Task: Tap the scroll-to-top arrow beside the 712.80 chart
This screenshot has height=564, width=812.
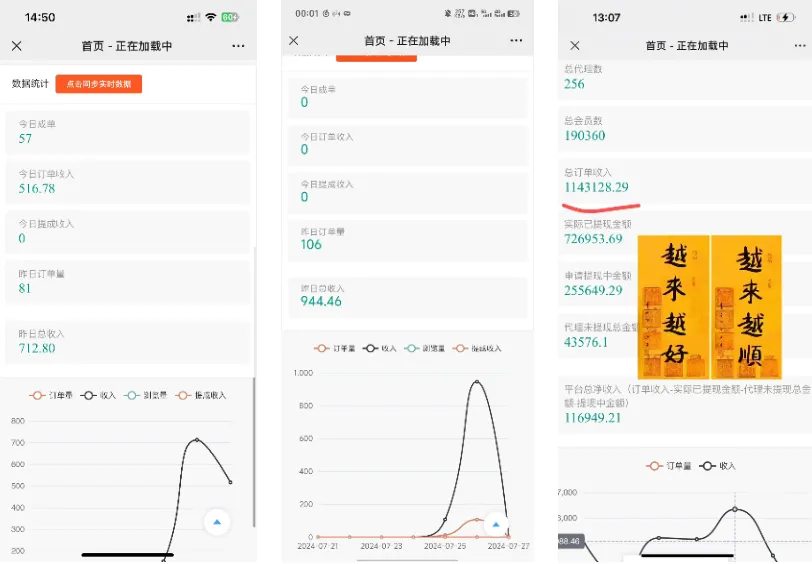Action: [217, 521]
